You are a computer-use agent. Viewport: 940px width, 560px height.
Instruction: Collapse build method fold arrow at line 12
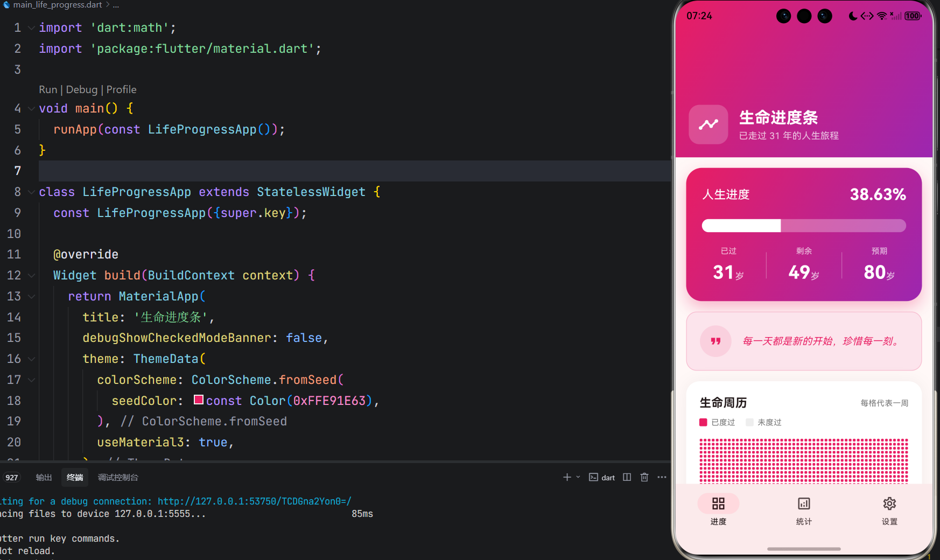(31, 276)
